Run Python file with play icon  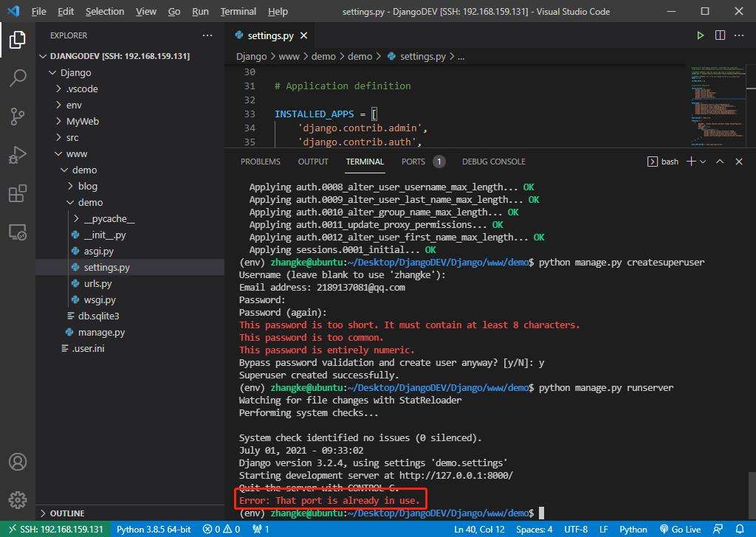tap(700, 35)
